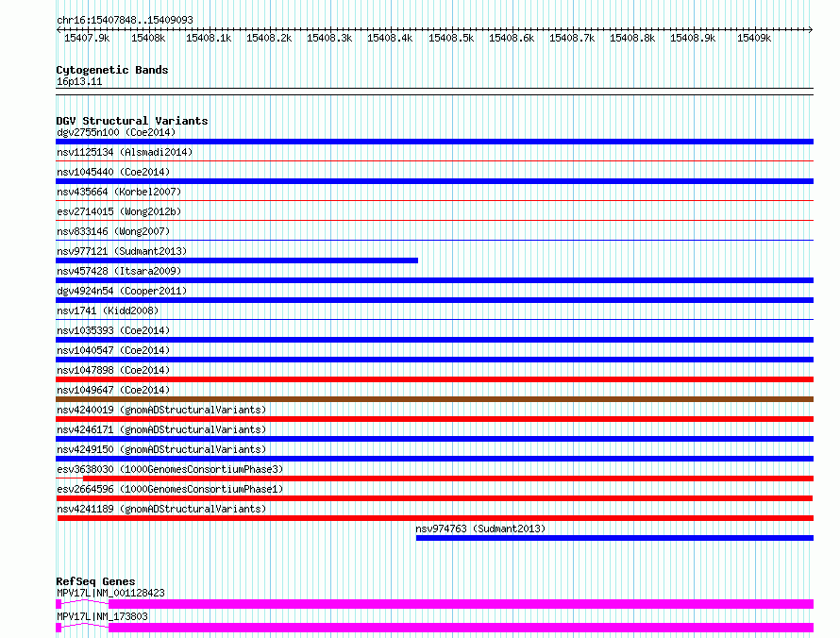
Task: Click ruler at 15408.8k mark
Action: 632,38
